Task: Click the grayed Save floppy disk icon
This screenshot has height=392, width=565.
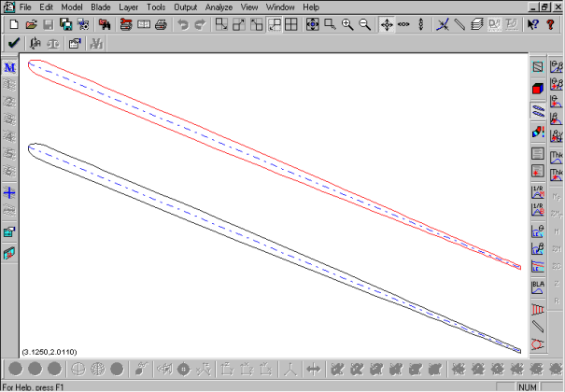Action: pyautogui.click(x=49, y=24)
